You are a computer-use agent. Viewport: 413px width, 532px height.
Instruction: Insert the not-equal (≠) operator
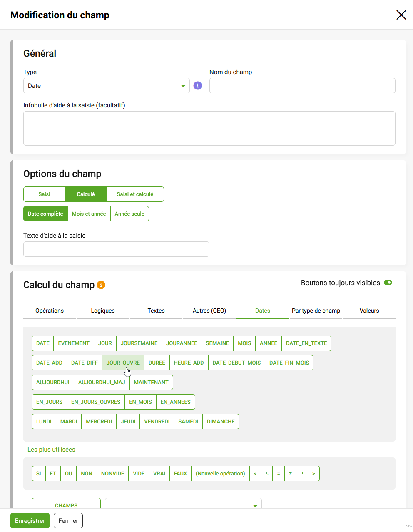pos(290,474)
